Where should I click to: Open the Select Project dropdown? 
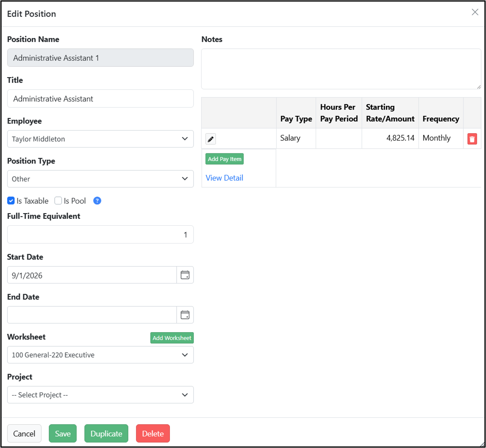100,395
